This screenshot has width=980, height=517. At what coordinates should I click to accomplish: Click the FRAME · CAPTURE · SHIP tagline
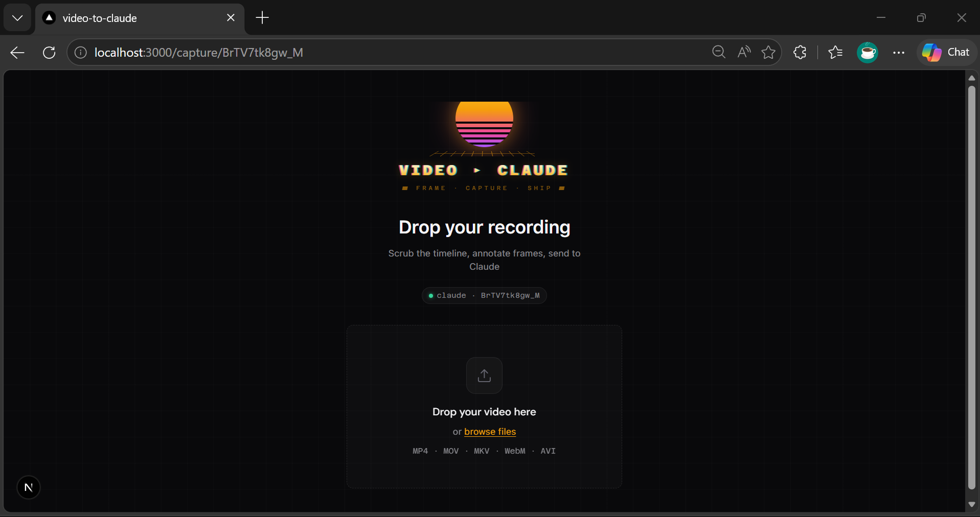pos(484,188)
